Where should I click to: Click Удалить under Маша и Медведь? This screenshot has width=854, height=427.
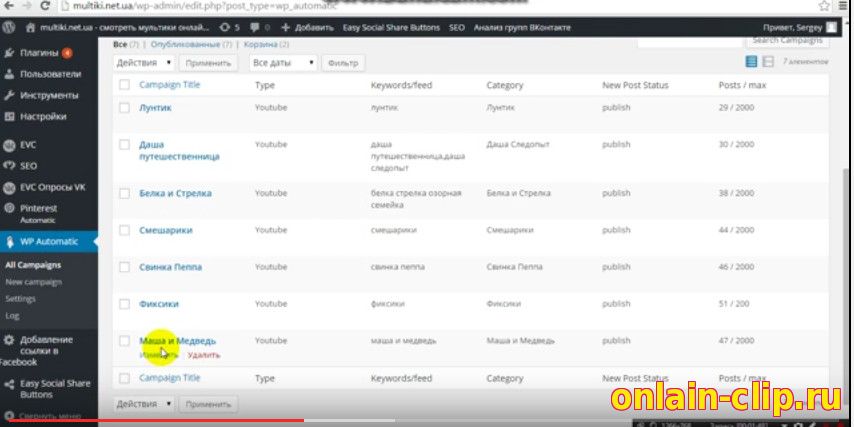(204, 355)
